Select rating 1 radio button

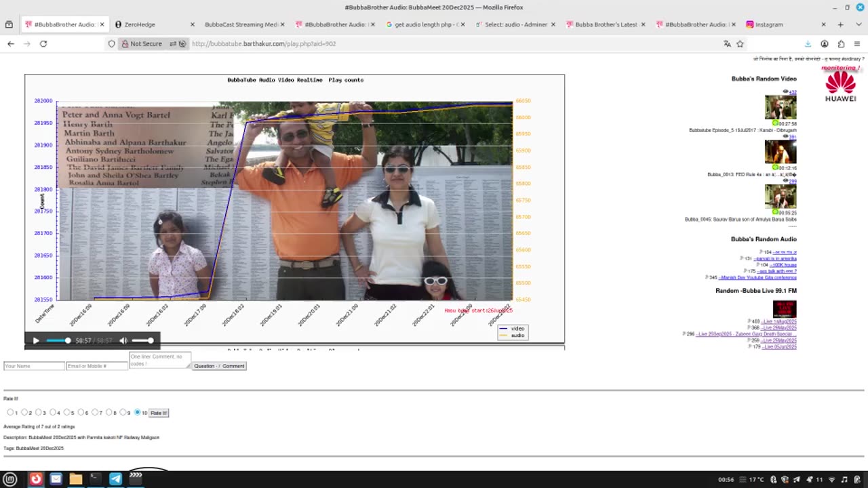10,413
